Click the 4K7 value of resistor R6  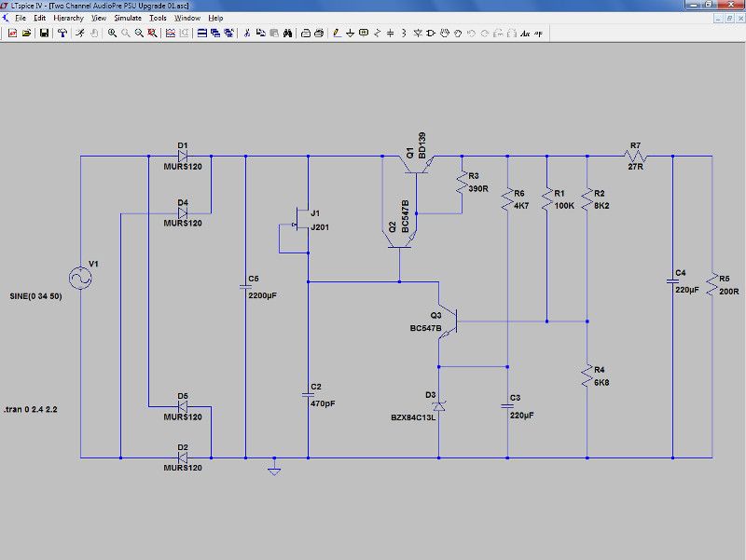point(521,205)
